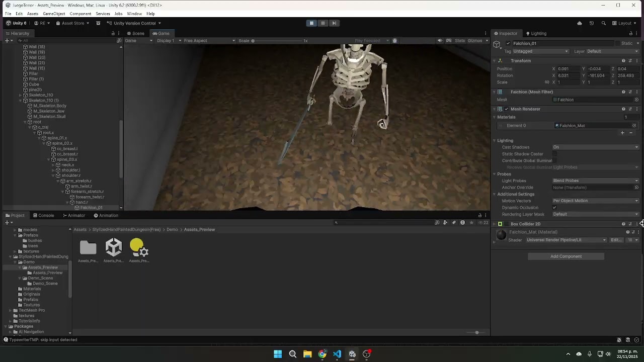This screenshot has width=644, height=362.
Task: Adjust the Game view Scale slider
Action: pyautogui.click(x=277, y=41)
